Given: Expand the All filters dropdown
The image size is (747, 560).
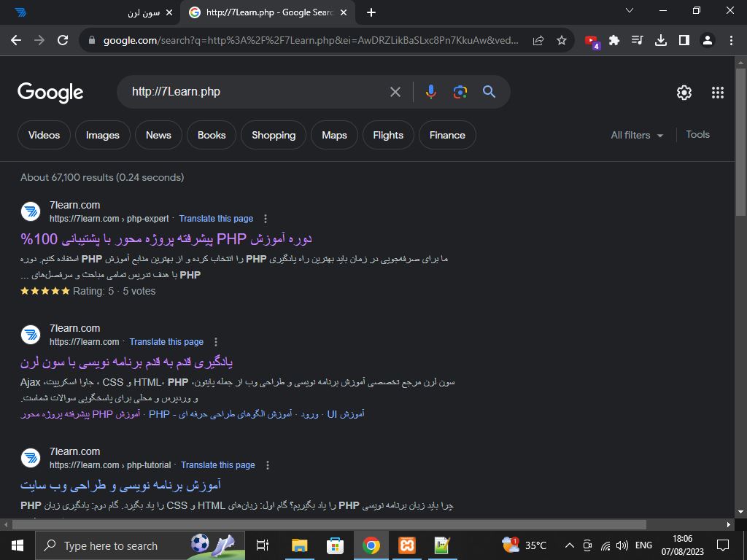Looking at the screenshot, I should 637,135.
